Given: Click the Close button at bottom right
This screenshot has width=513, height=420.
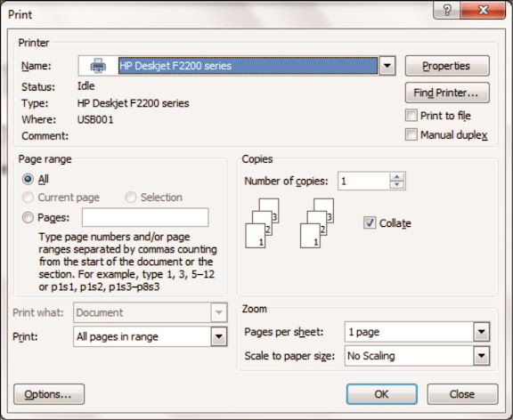Looking at the screenshot, I should coord(462,394).
